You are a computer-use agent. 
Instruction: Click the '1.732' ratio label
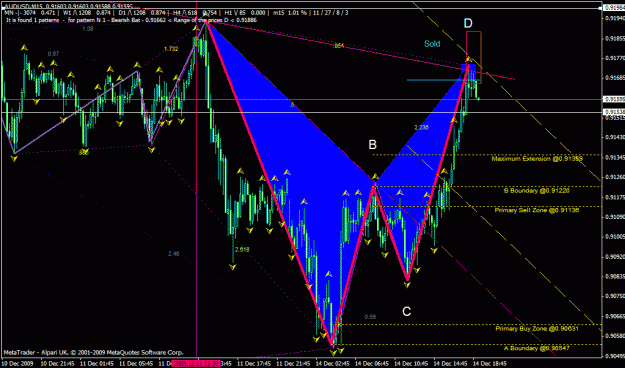coord(171,49)
